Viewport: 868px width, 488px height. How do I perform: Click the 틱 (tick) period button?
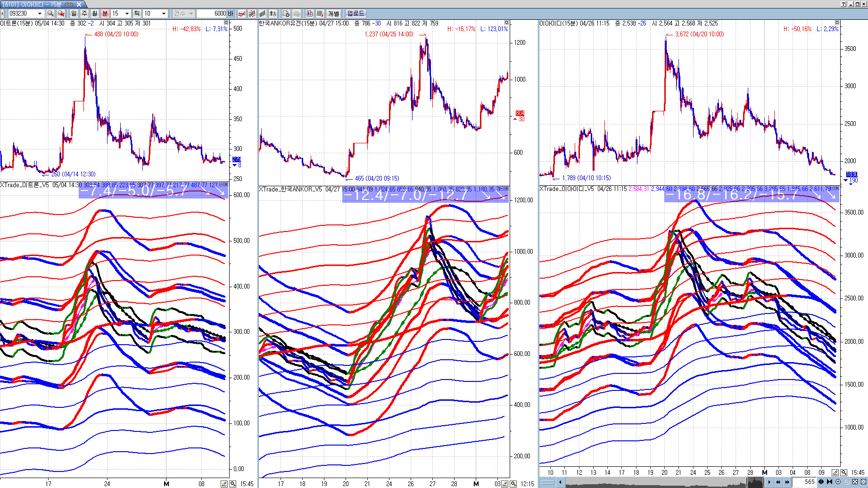pyautogui.click(x=137, y=14)
